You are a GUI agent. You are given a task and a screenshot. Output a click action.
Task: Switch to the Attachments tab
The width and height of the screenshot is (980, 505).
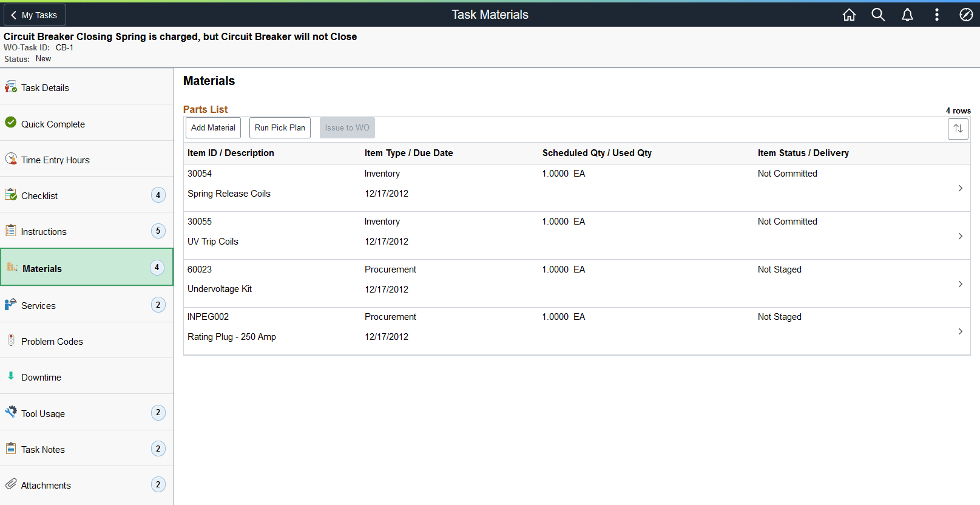point(87,484)
